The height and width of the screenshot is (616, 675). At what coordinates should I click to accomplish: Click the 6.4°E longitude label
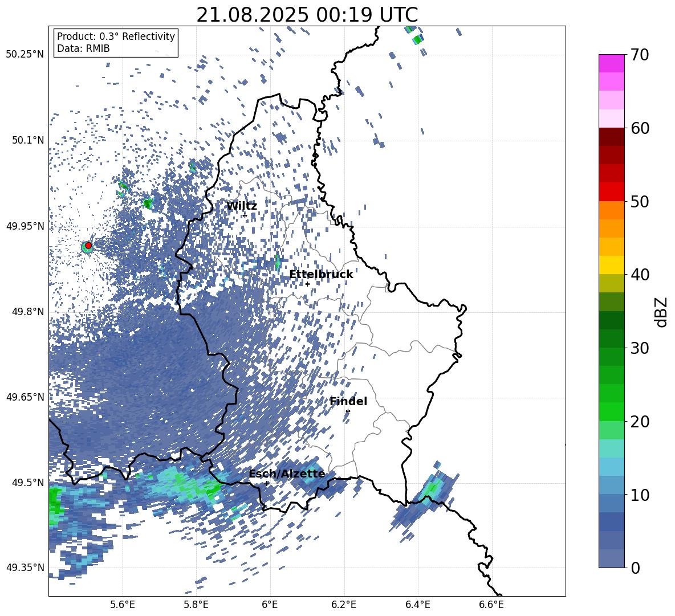(x=418, y=605)
